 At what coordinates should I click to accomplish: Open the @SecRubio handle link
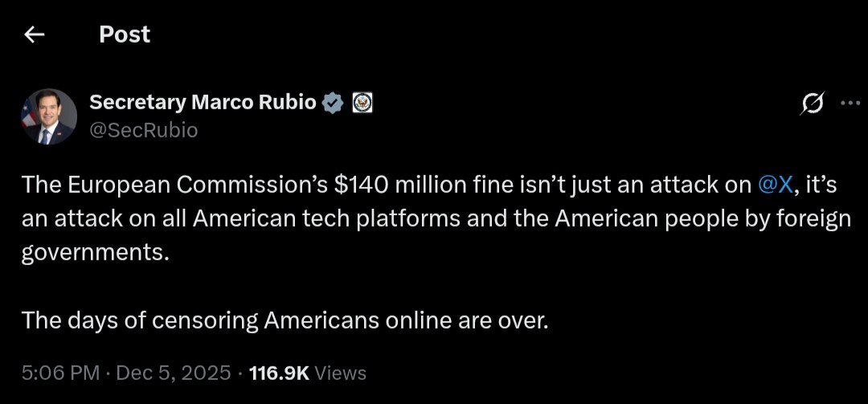(x=143, y=130)
